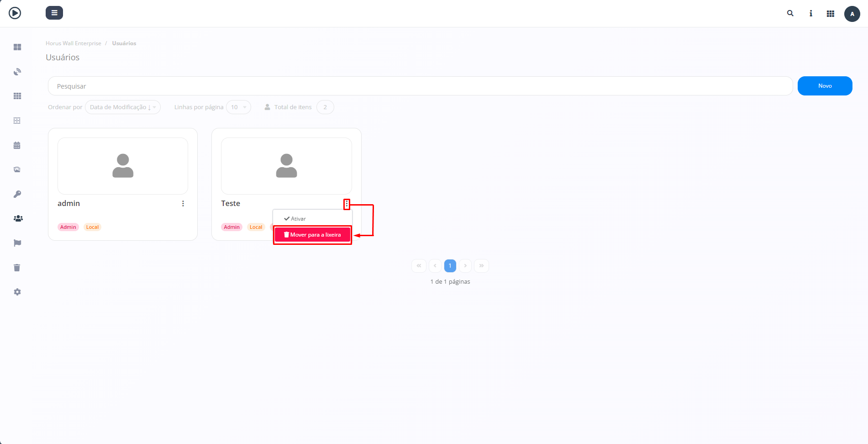
Task: Click the key icon in sidebar
Action: tap(17, 194)
